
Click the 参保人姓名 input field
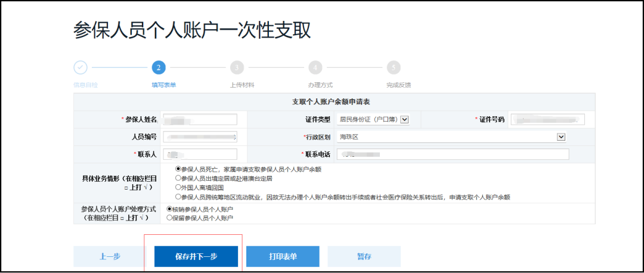[x=200, y=120]
